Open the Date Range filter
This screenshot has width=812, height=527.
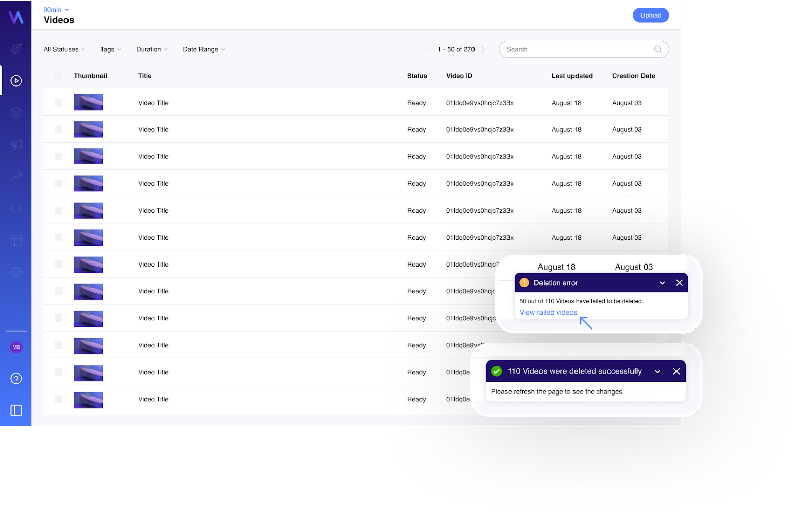coord(204,49)
